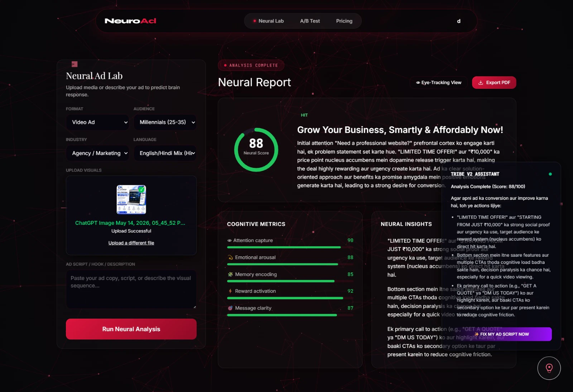Open the Format dropdown showing Video Ad
Screen dimensions: 573x392
97,122
